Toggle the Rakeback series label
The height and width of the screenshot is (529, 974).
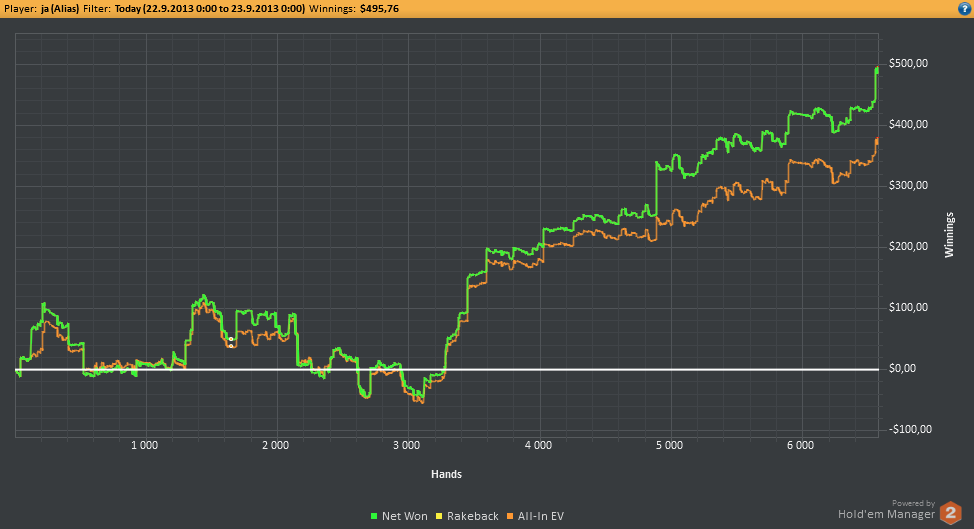pos(474,516)
